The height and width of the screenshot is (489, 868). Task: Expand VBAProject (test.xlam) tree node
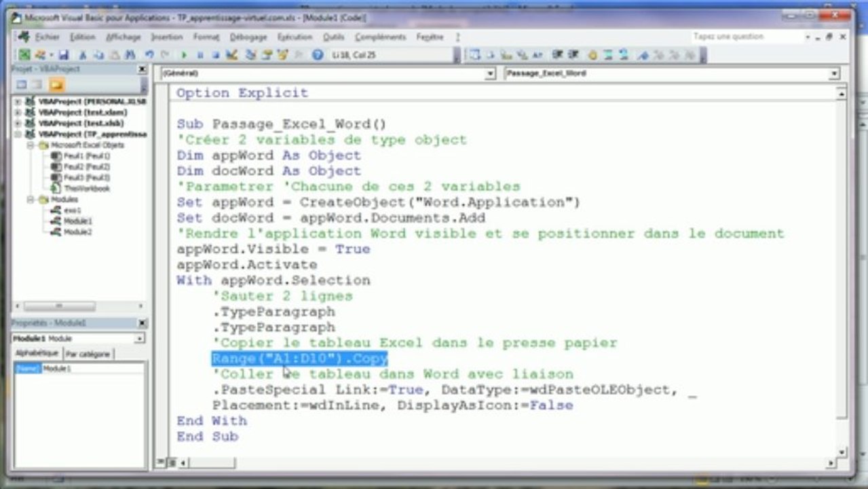pyautogui.click(x=18, y=112)
